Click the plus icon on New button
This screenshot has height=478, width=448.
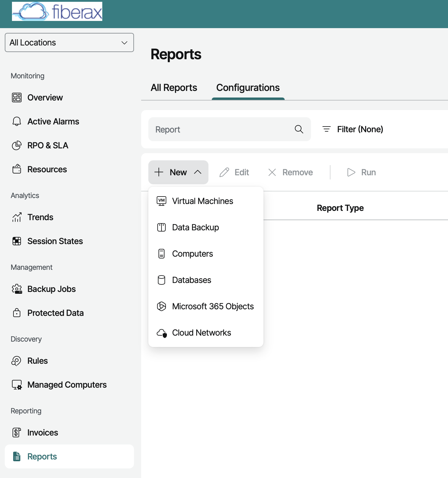click(159, 172)
